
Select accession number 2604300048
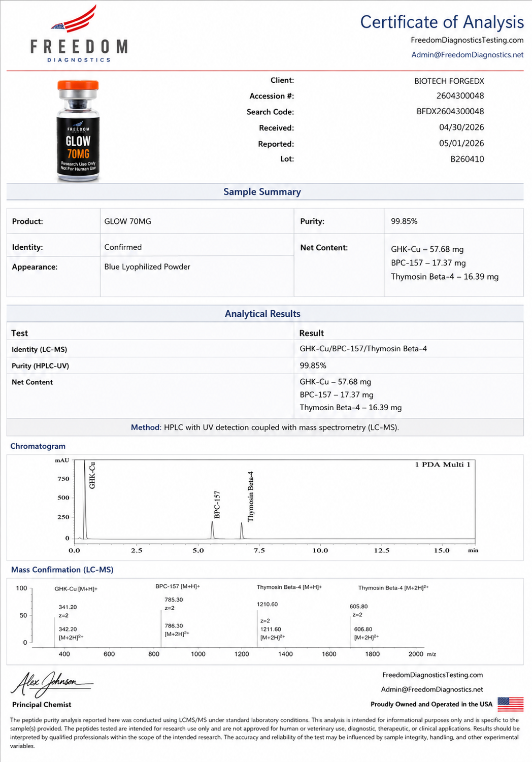460,95
